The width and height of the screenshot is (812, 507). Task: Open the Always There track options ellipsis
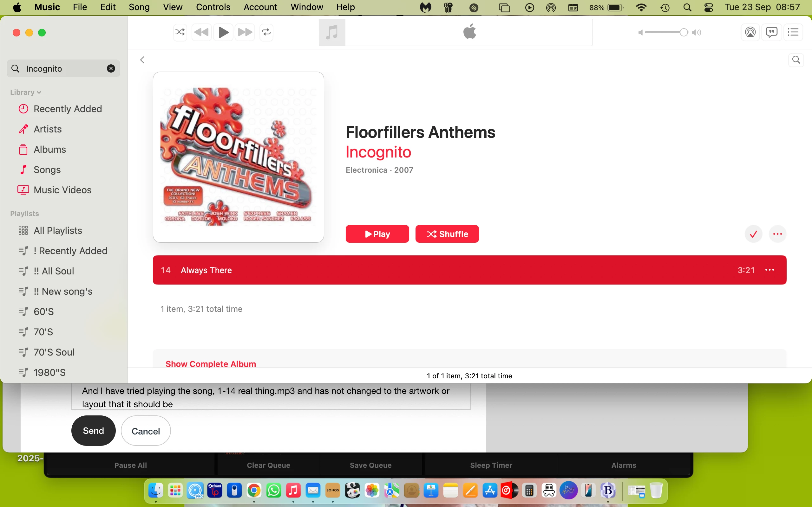[x=770, y=270]
